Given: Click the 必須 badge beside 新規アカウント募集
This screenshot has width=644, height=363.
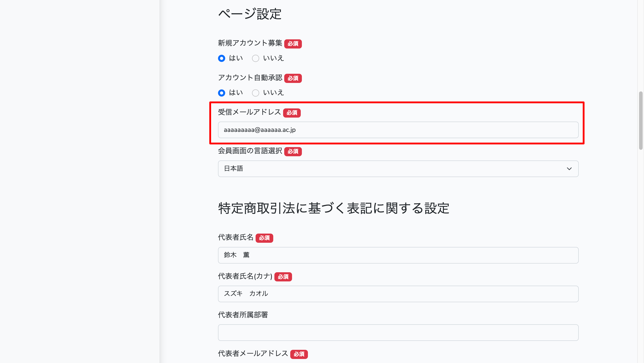Looking at the screenshot, I should (293, 44).
